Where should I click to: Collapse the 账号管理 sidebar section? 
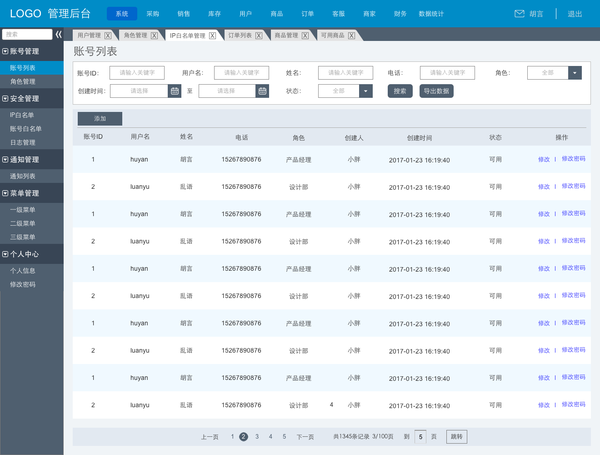[5, 51]
